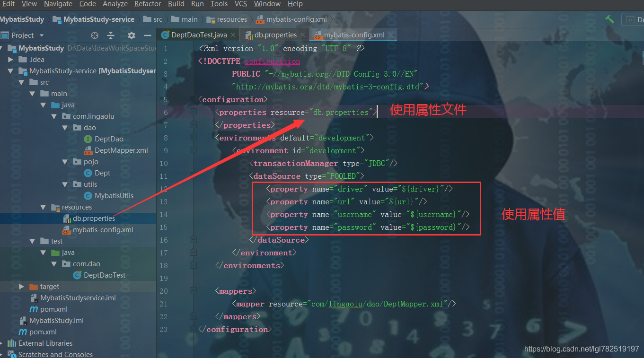
Task: Click the green Build hammer icon
Action: (609, 19)
